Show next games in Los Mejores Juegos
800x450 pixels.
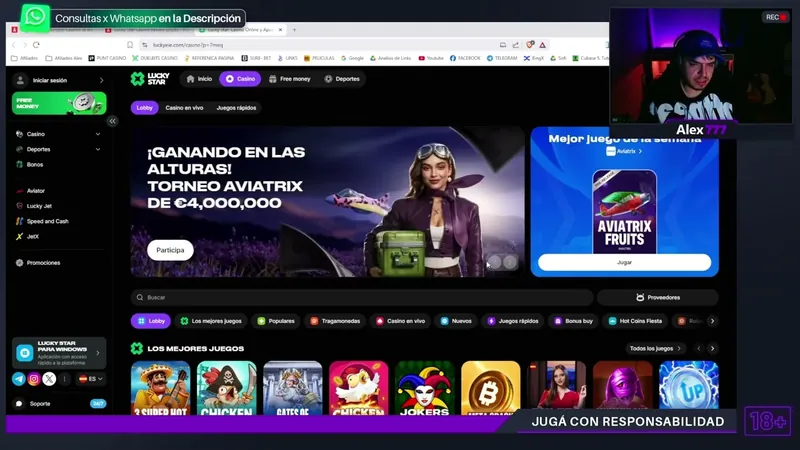[712, 348]
